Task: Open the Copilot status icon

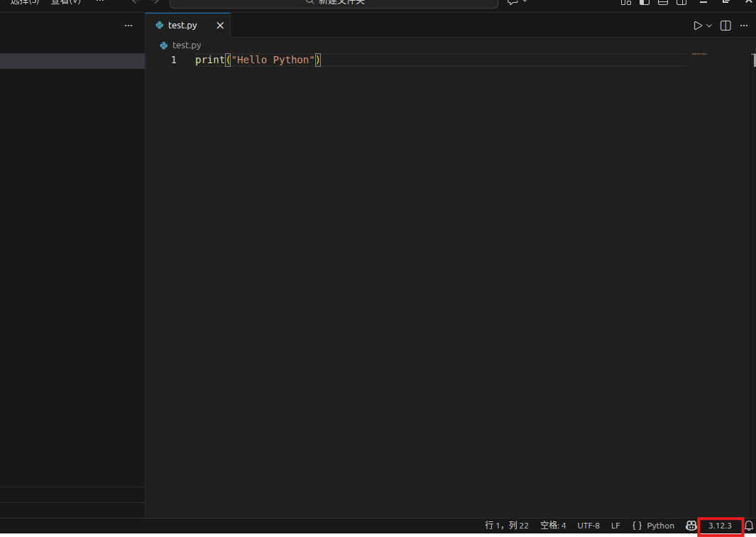Action: (x=691, y=526)
